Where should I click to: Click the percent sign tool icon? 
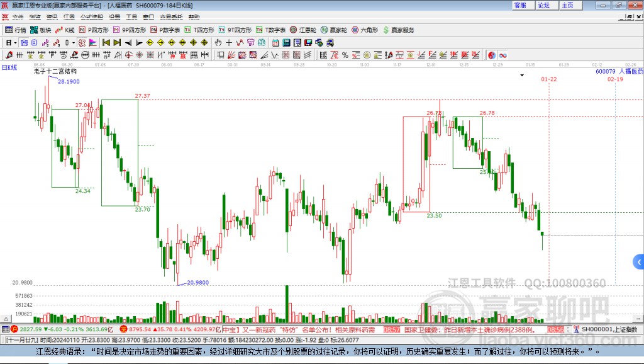pos(345,55)
